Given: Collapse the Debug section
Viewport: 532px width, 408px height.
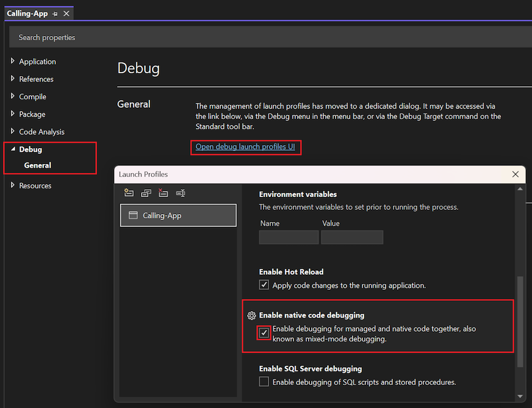Looking at the screenshot, I should (13, 149).
